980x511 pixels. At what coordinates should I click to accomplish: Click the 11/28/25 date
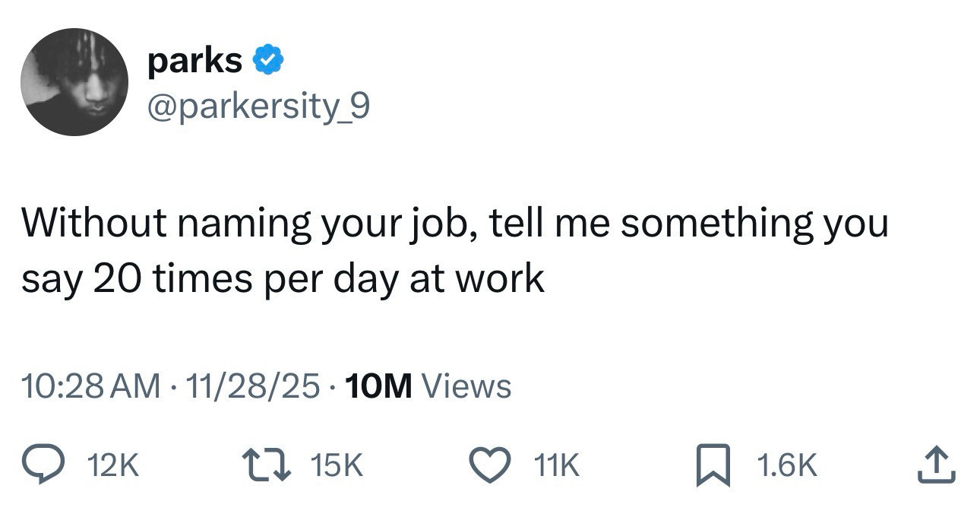point(254,386)
